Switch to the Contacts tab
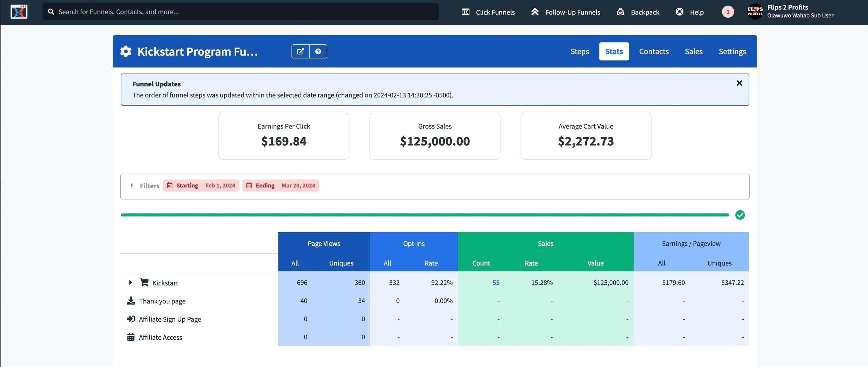 click(654, 51)
